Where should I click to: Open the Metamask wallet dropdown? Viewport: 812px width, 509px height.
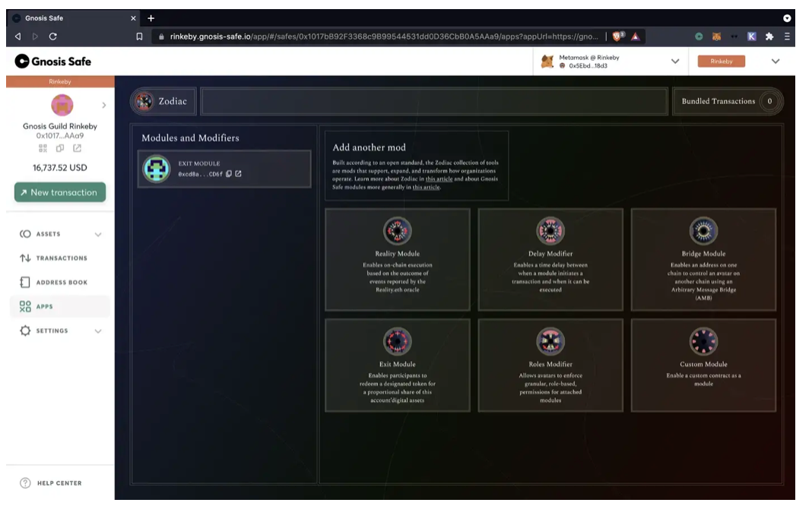pos(674,62)
